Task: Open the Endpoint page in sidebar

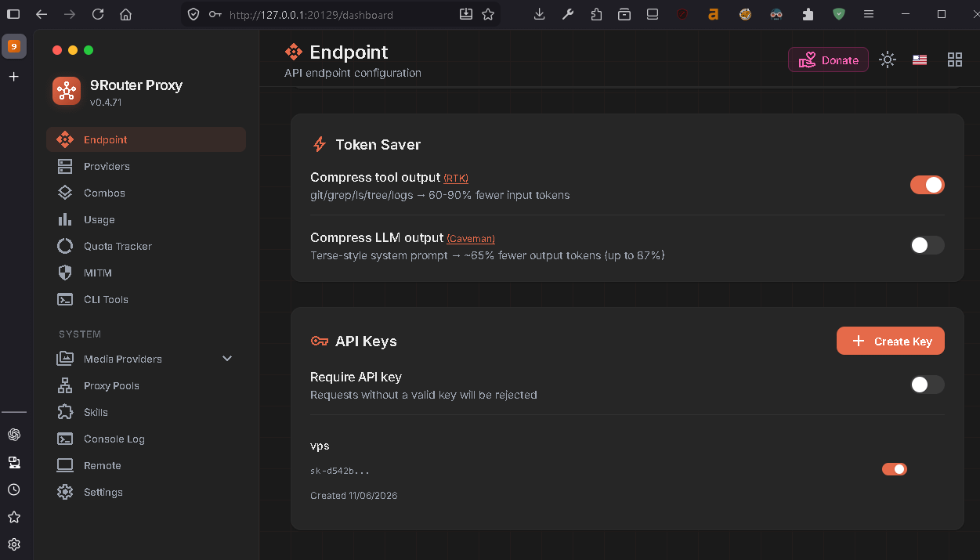Action: coord(146,139)
